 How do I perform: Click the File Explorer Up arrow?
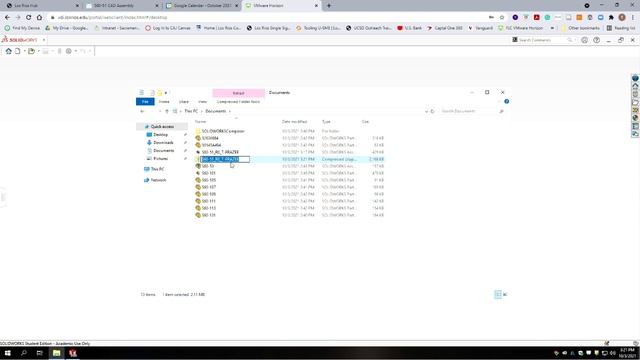[167, 111]
